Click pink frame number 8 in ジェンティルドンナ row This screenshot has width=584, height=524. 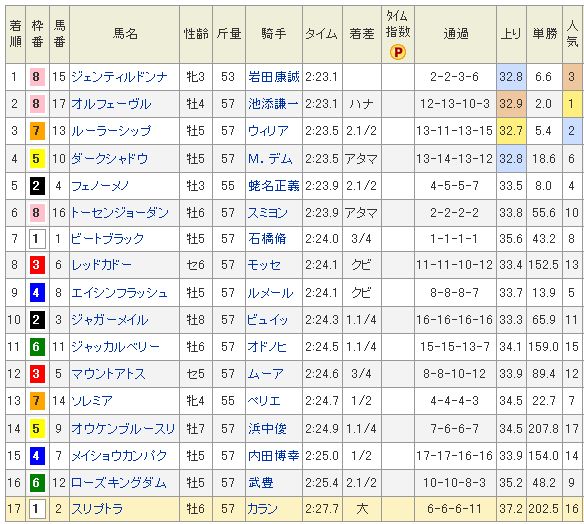click(37, 77)
